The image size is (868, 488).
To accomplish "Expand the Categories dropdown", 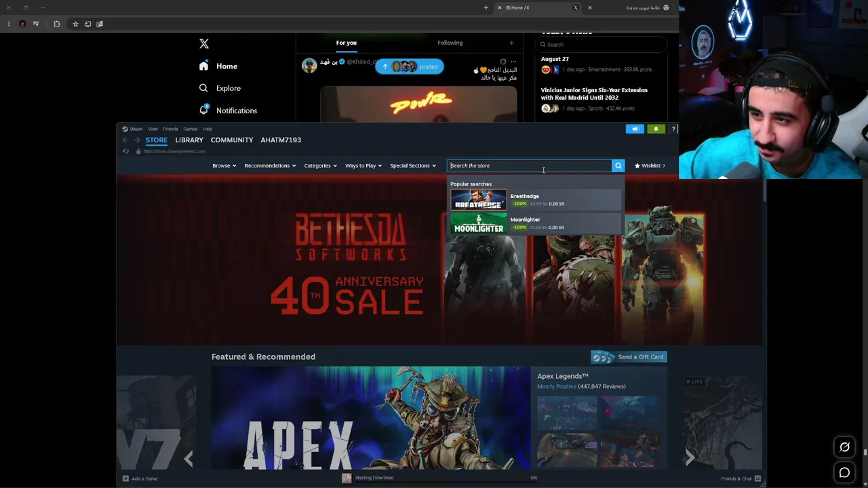I will coord(320,165).
